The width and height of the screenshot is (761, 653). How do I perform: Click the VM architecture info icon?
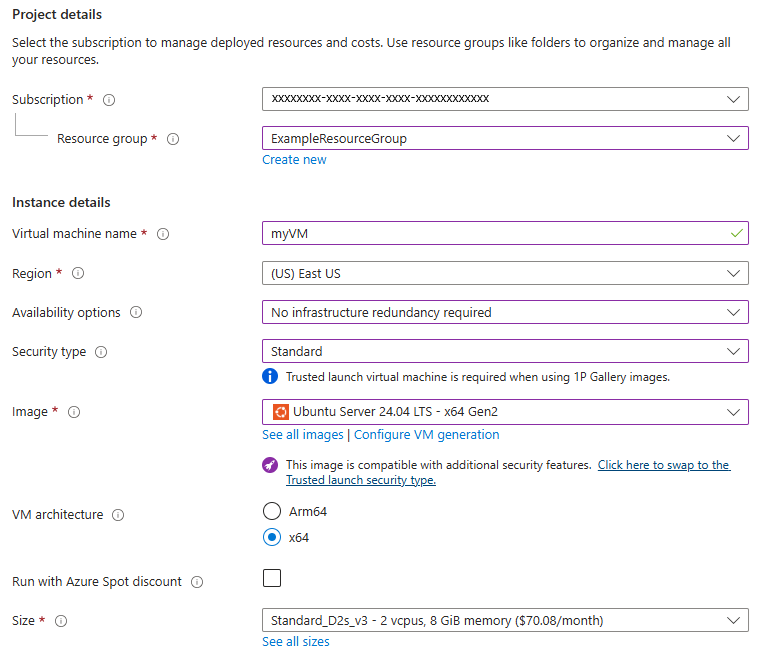pyautogui.click(x=118, y=515)
